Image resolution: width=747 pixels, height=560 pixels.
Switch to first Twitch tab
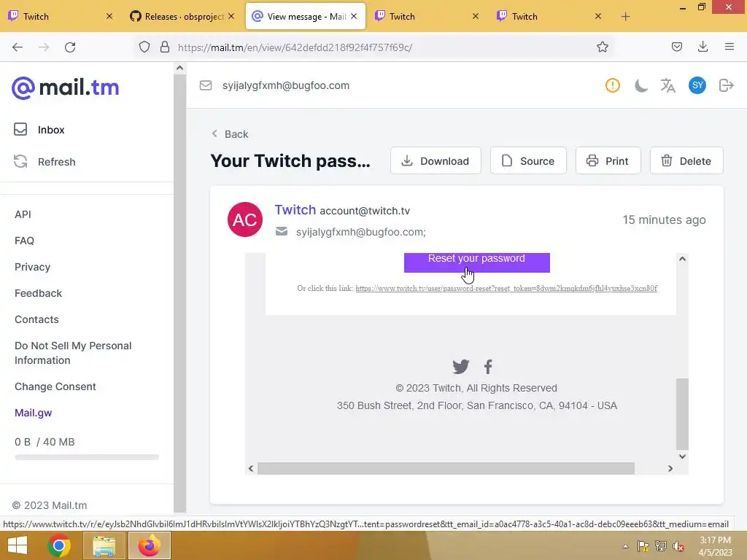point(61,17)
